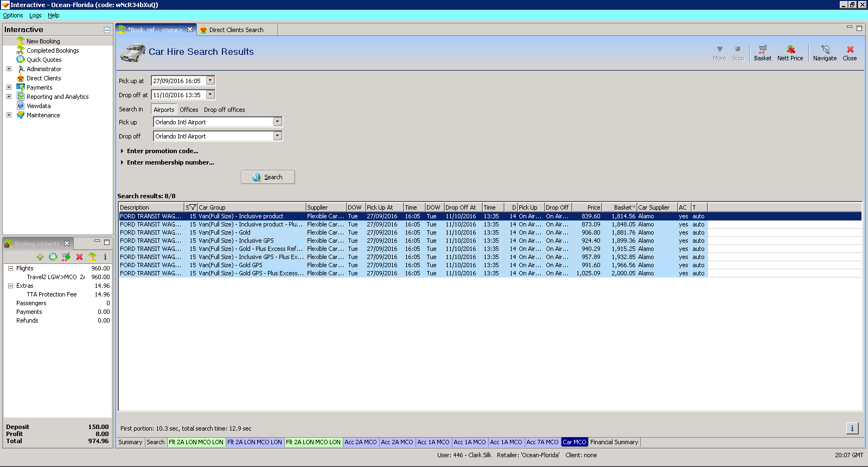Open the Drop off airport combo box

(x=277, y=136)
